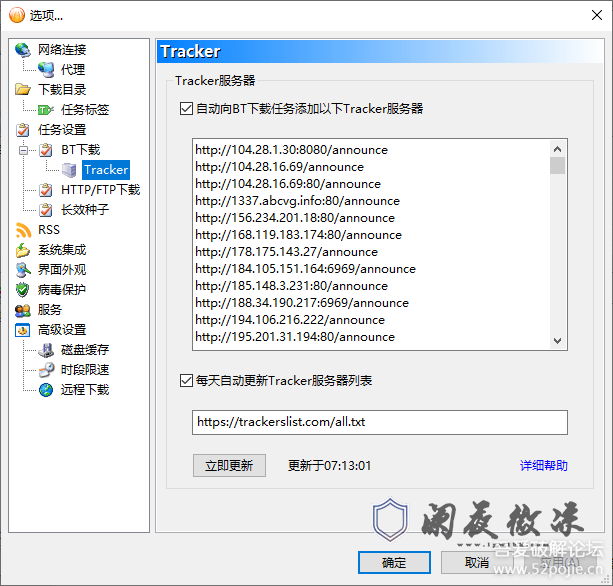Open the 详细帮助 link
This screenshot has height=586, width=613.
(543, 465)
